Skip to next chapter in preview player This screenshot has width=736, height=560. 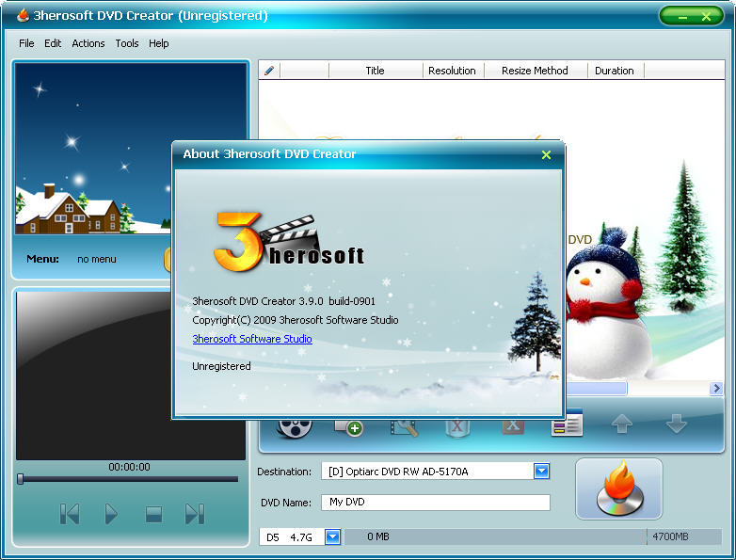[195, 514]
